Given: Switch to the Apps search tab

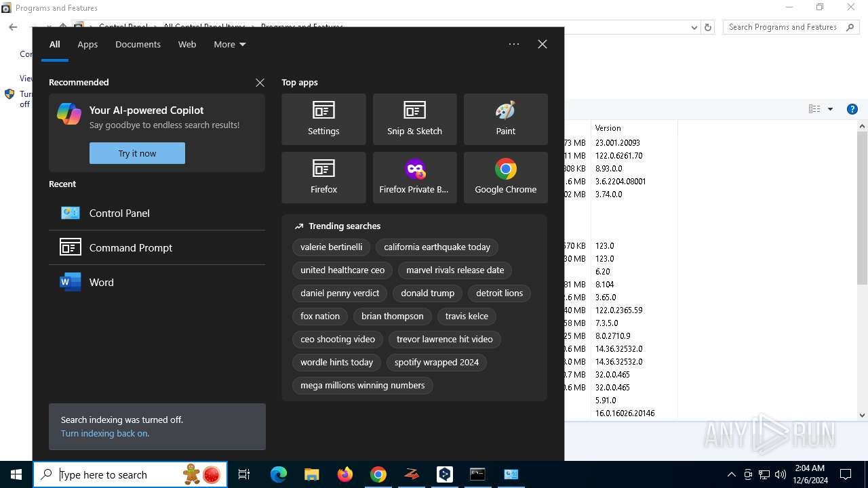Looking at the screenshot, I should pyautogui.click(x=87, y=44).
